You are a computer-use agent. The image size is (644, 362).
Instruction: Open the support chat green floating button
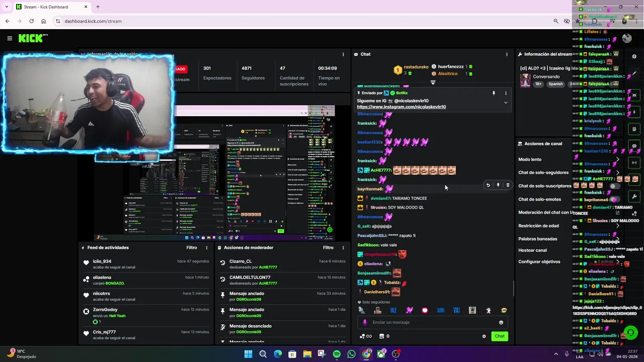(631, 333)
